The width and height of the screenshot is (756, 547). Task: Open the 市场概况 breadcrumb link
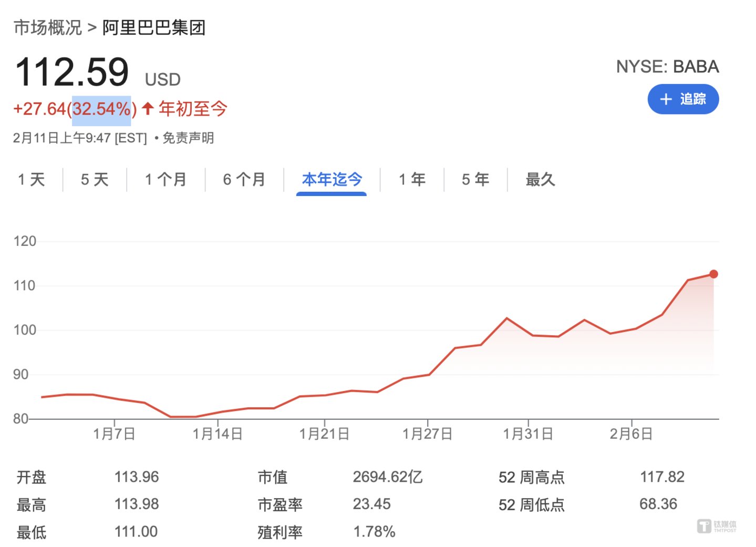[x=48, y=27]
